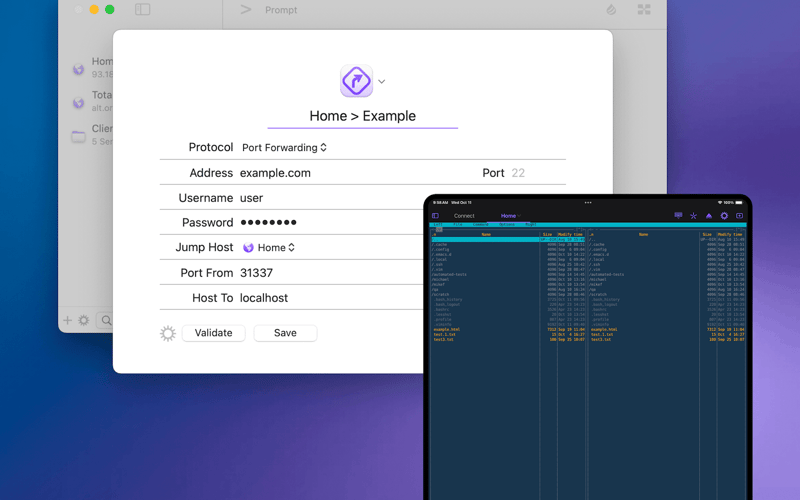This screenshot has height=500, width=800.
Task: Click the Validate button
Action: 213,333
